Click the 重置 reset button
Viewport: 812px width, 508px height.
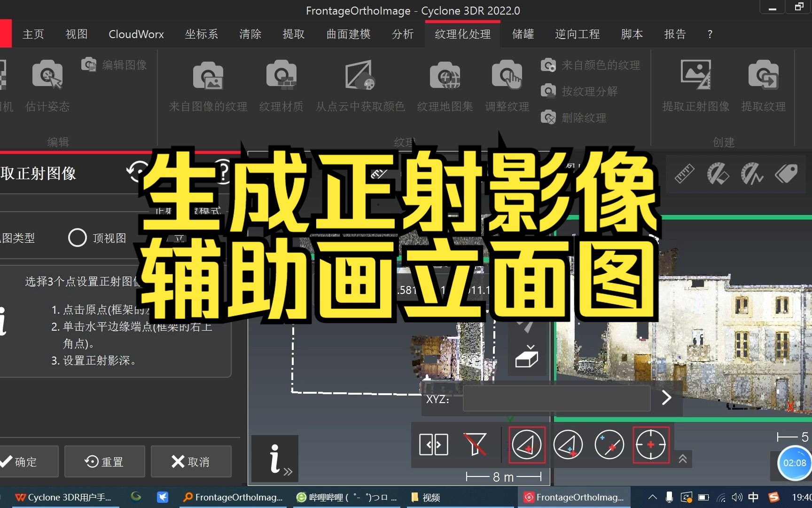tap(104, 461)
